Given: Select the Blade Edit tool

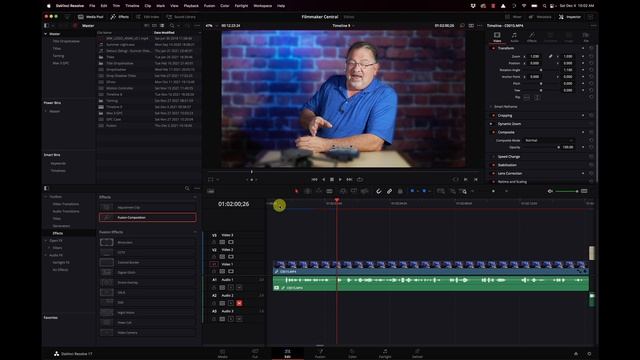Looking at the screenshot, I should point(329,191).
